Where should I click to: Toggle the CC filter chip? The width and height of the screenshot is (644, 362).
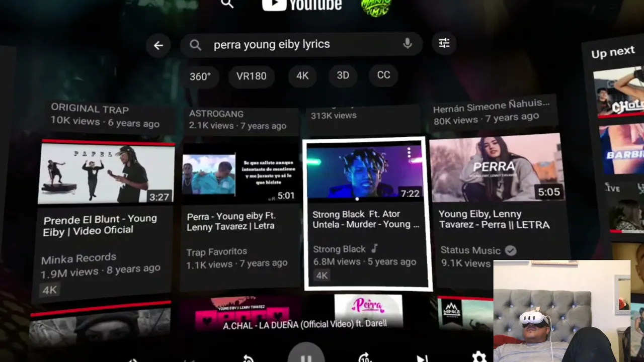pos(383,75)
